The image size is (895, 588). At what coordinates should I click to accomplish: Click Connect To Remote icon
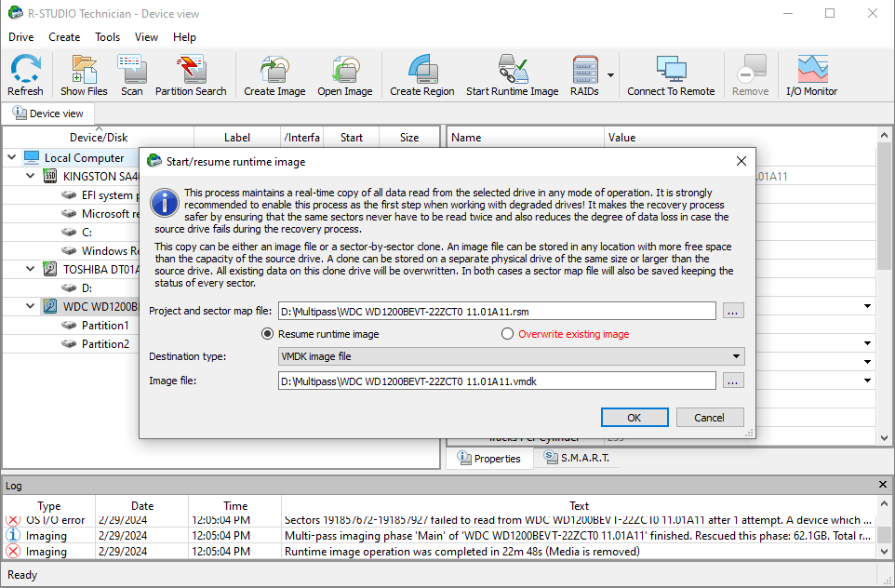coord(671,74)
